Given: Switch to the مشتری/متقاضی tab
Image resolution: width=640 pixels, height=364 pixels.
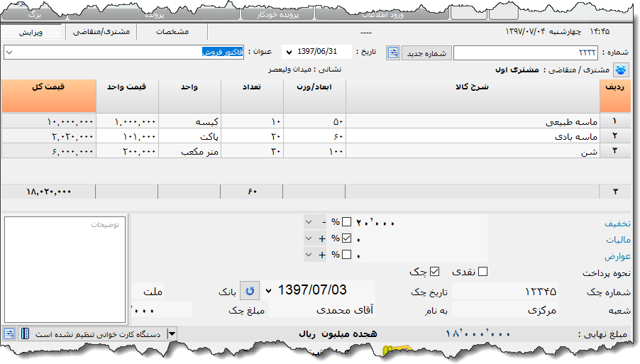Looking at the screenshot, I should pos(101,32).
